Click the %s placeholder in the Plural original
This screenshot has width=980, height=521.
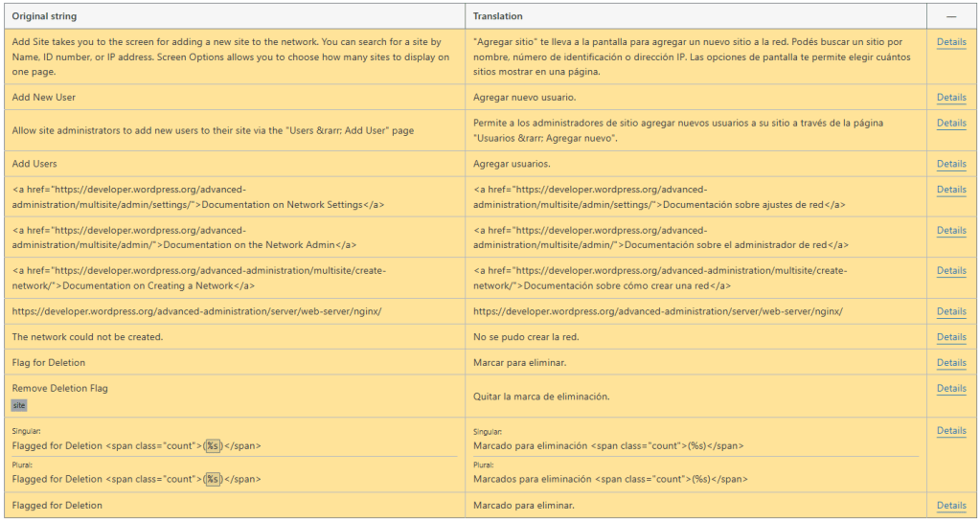pos(213,479)
